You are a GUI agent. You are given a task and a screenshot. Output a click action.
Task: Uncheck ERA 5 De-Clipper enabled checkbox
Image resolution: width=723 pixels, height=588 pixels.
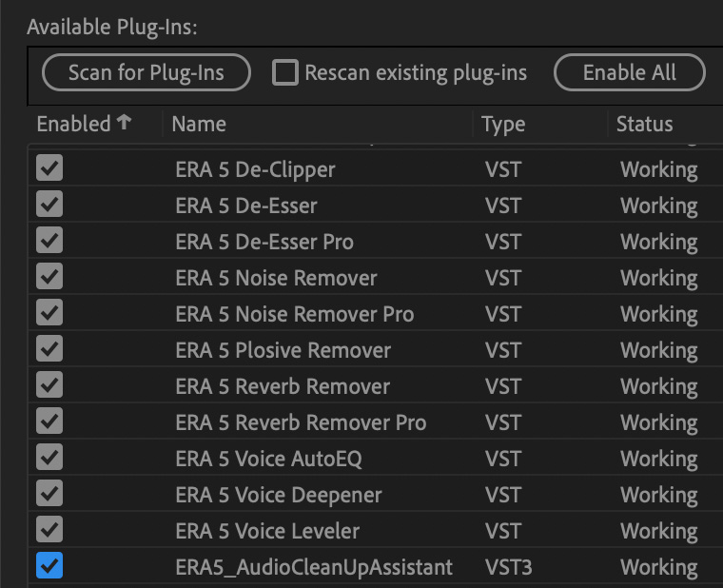pyautogui.click(x=49, y=167)
